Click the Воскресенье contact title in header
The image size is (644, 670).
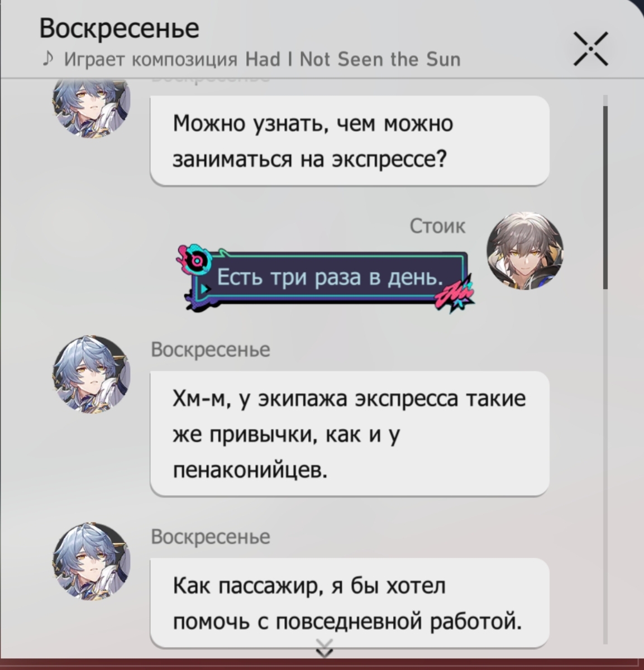[x=119, y=28]
